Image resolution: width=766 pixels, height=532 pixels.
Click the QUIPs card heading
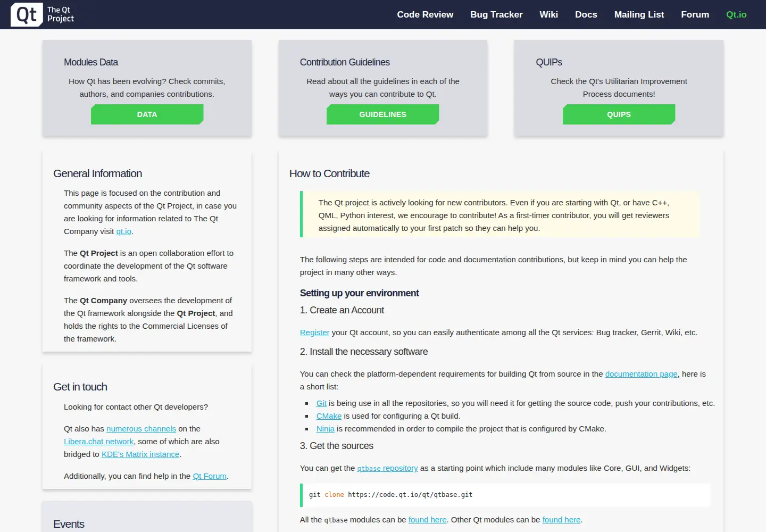[549, 62]
